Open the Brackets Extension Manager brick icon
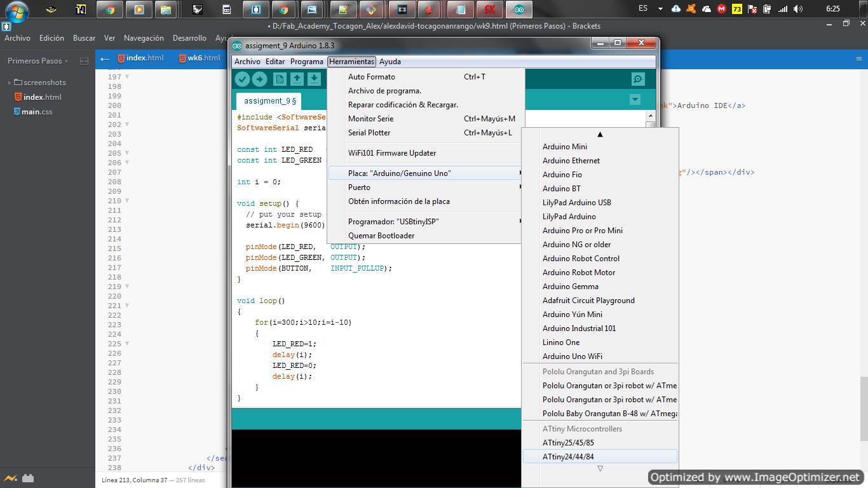Screen dimensions: 868x488 27,478
